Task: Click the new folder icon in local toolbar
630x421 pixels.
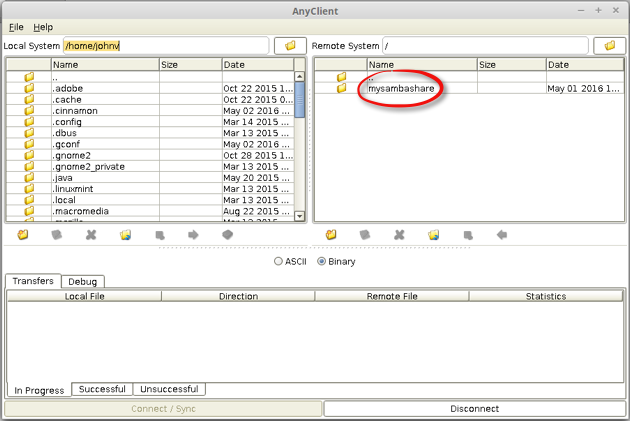Action: (x=23, y=235)
